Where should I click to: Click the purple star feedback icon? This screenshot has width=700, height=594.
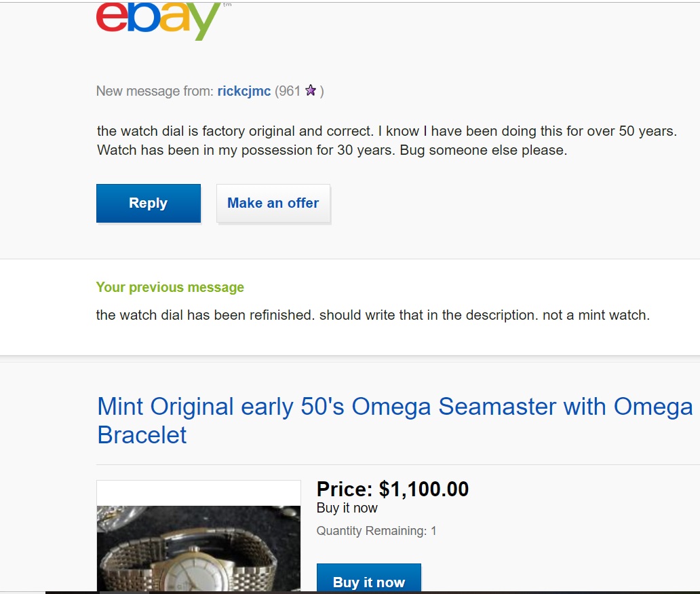coord(310,90)
